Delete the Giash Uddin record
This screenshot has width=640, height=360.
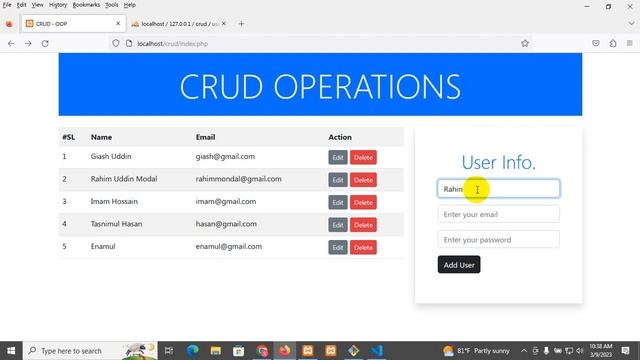point(363,158)
